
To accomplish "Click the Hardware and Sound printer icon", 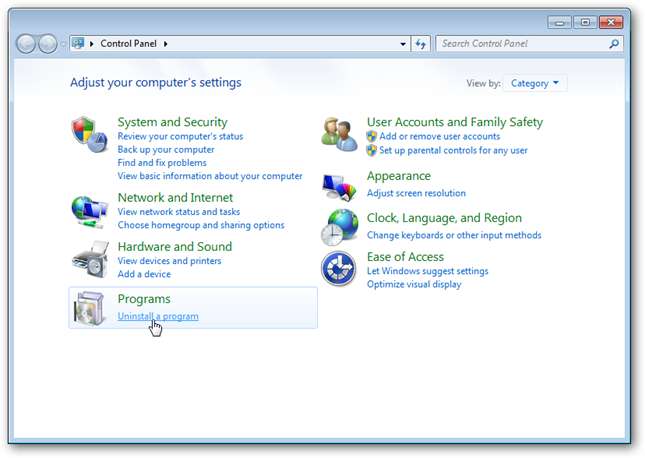I will tap(90, 259).
